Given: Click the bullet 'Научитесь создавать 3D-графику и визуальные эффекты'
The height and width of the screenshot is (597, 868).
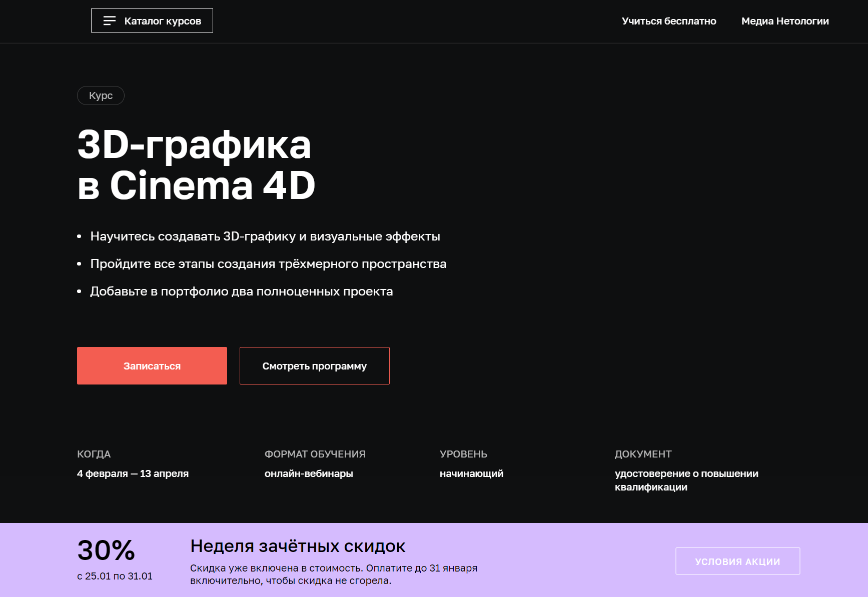Looking at the screenshot, I should point(265,236).
